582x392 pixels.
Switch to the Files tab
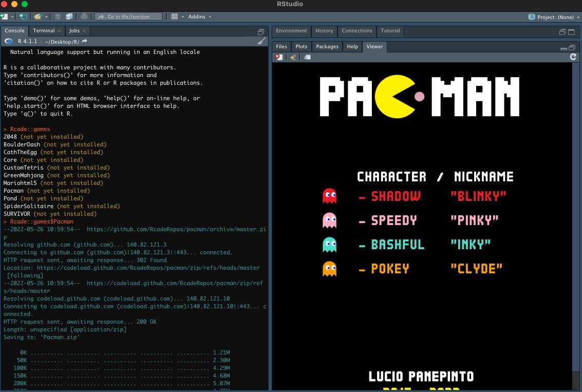coord(281,47)
